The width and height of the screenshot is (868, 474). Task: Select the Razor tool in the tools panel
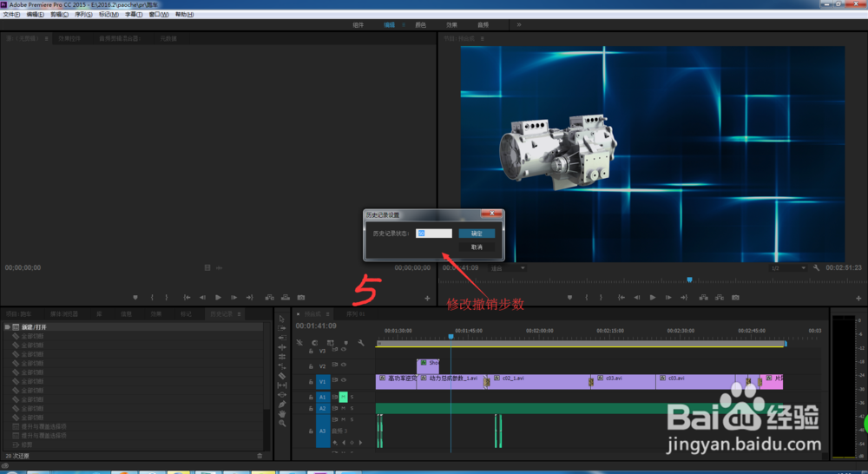click(x=282, y=375)
